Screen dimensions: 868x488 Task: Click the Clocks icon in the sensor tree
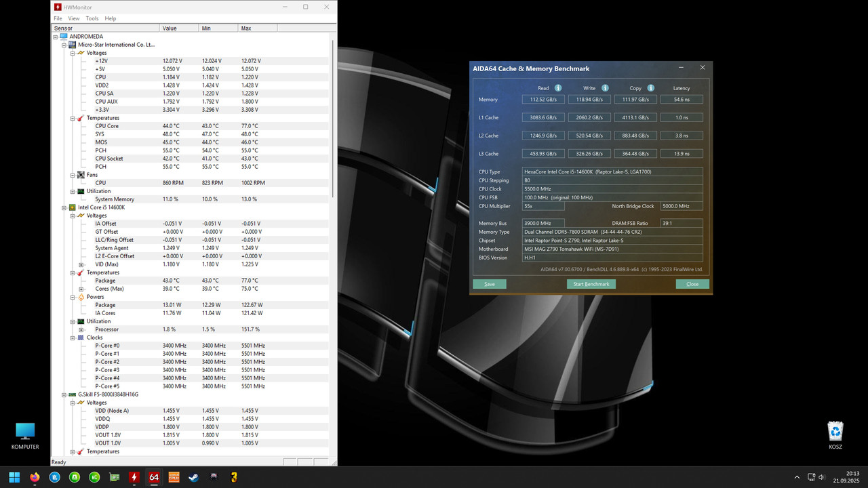tap(81, 338)
